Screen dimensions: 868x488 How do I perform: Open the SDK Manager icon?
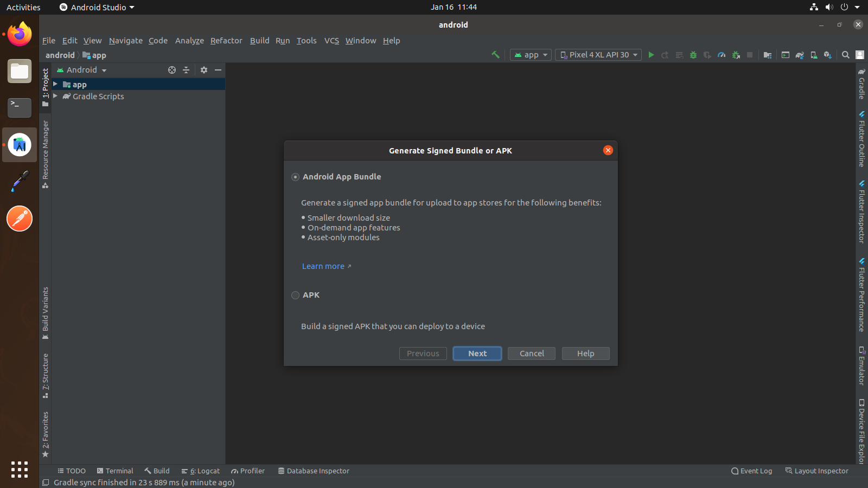[x=827, y=55]
